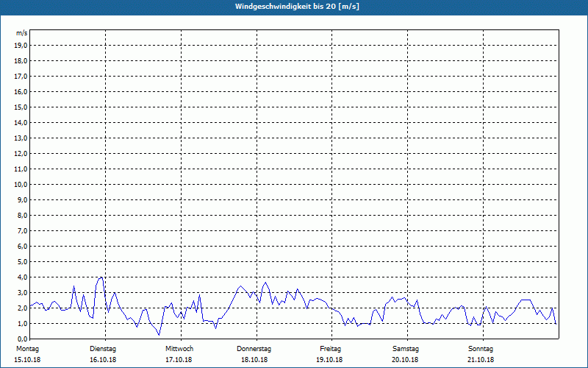Select the 'Sonntag' day label

click(x=481, y=349)
